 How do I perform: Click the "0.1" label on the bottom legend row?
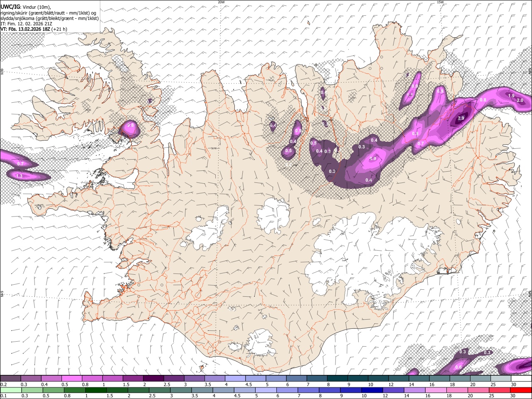4,396
